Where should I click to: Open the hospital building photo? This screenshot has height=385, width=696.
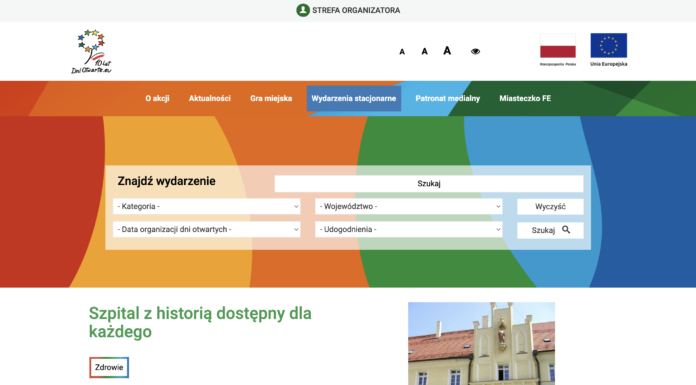coord(482,344)
